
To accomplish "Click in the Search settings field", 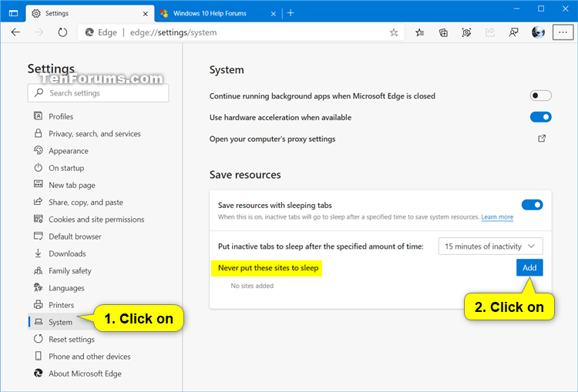I will 99,93.
